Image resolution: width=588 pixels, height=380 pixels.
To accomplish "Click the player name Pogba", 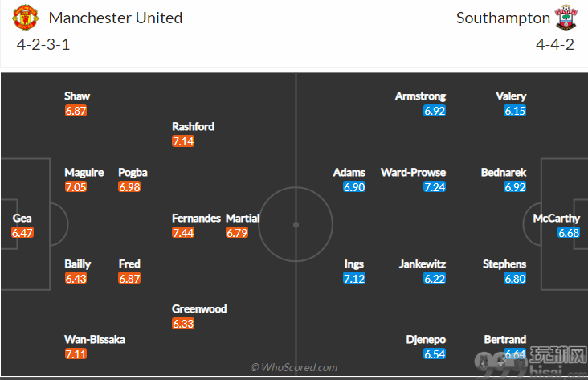I will (133, 173).
